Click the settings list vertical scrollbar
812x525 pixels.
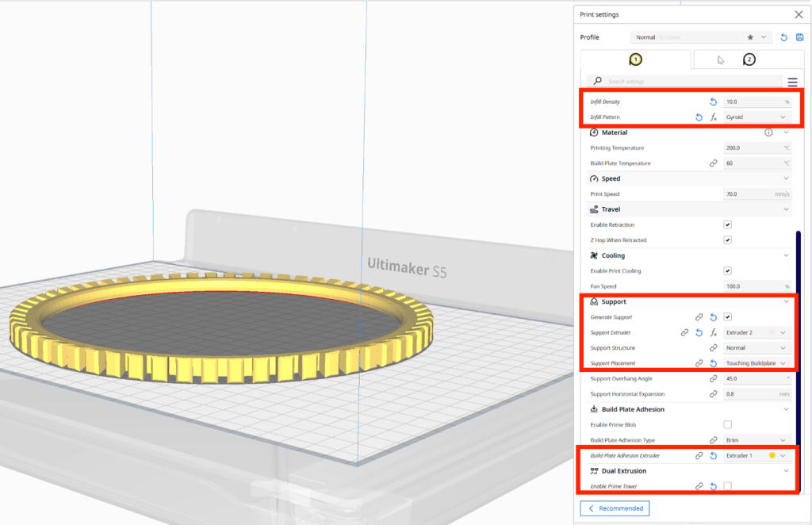798,361
